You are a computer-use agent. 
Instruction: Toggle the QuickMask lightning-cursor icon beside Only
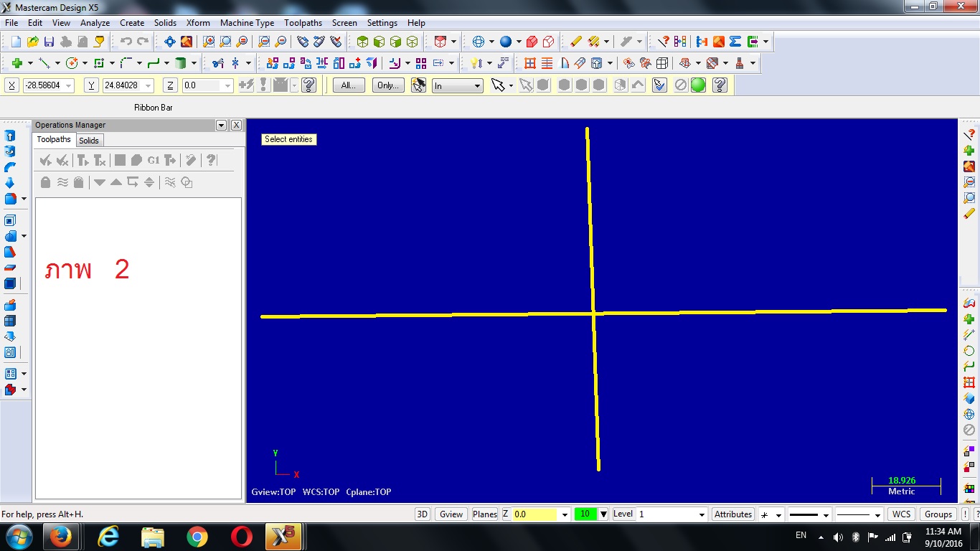tap(419, 85)
